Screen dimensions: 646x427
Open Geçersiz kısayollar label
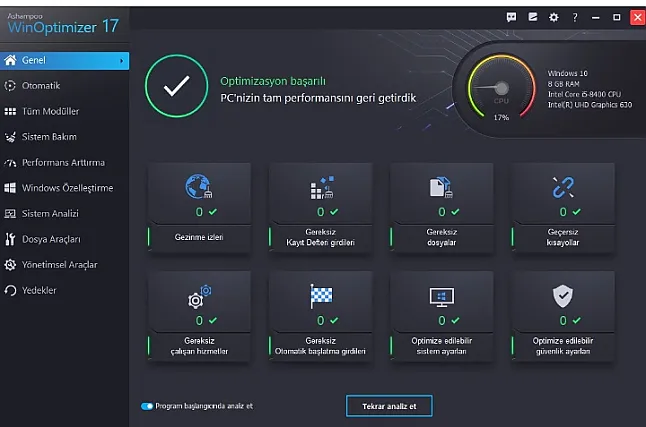coord(563,237)
